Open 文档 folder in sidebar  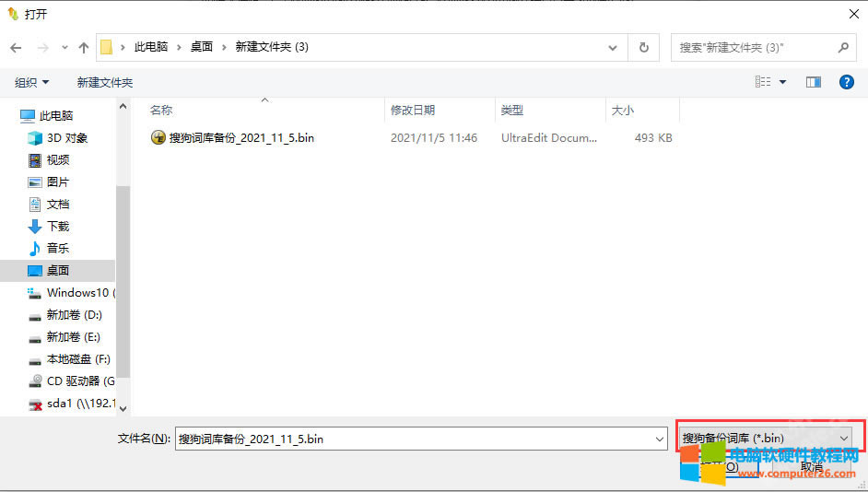tap(49, 205)
